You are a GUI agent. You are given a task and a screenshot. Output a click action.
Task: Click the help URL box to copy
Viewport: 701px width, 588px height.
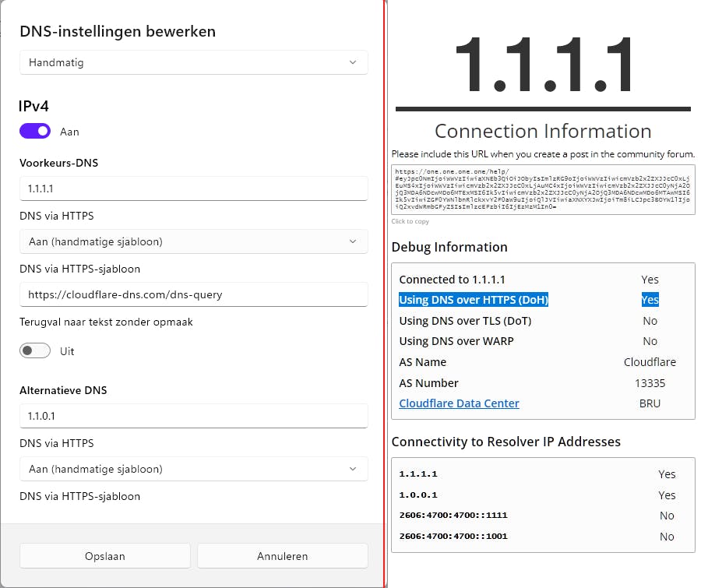pos(543,189)
